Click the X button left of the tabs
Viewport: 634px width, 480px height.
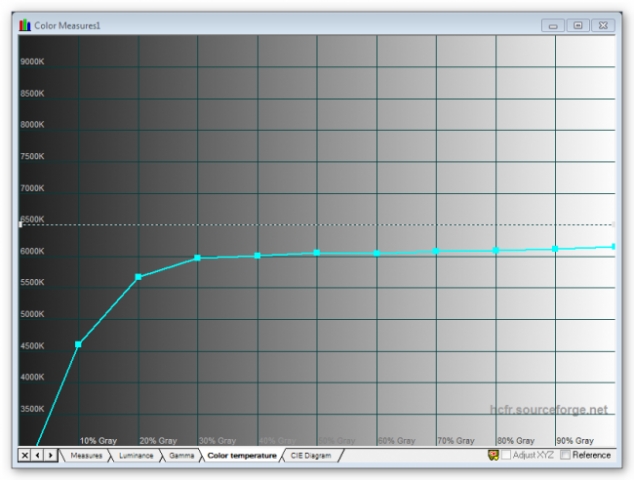[25, 455]
